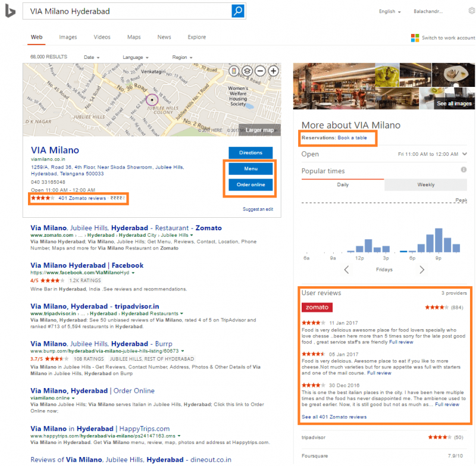Open the Order Online search result

(x=92, y=390)
